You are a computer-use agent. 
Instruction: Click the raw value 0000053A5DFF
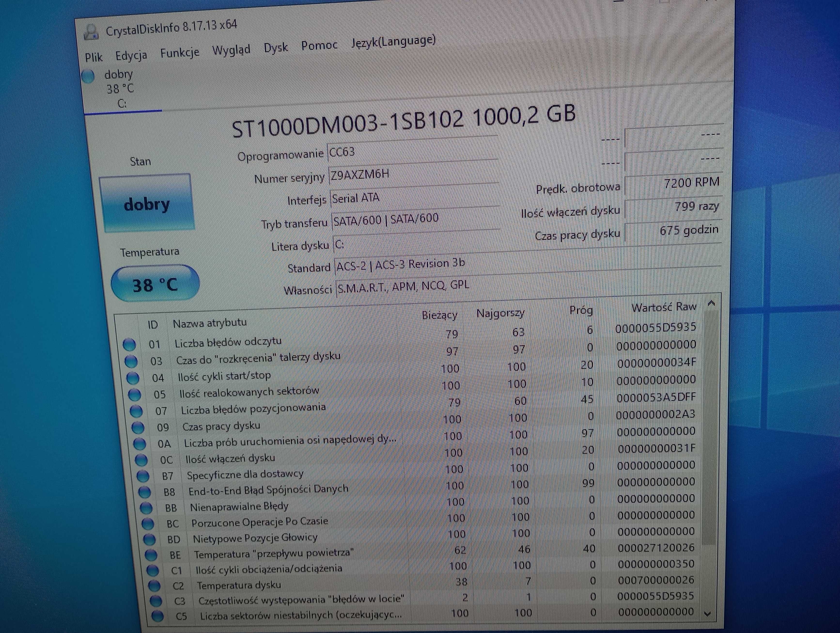(656, 397)
